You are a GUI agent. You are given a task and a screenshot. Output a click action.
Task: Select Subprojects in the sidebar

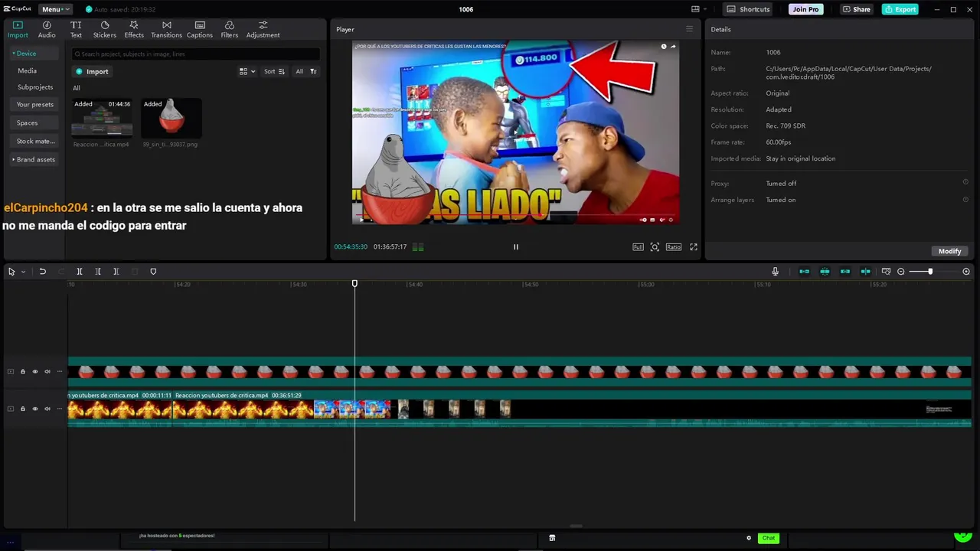click(x=35, y=87)
